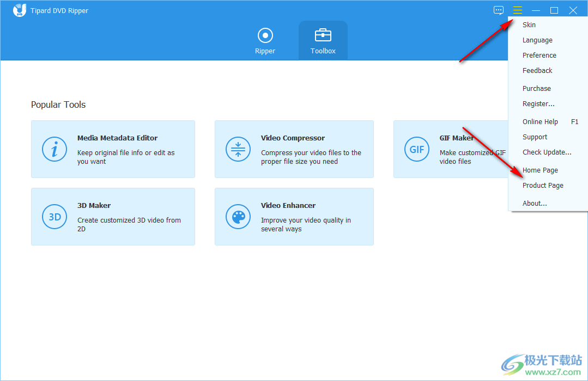This screenshot has height=381, width=588.
Task: Open Preference from the menu
Action: pyautogui.click(x=539, y=56)
